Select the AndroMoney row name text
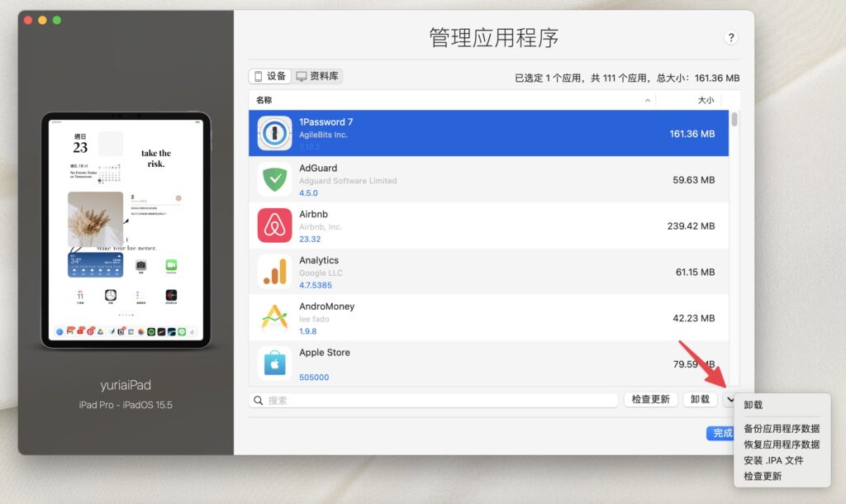 [327, 306]
